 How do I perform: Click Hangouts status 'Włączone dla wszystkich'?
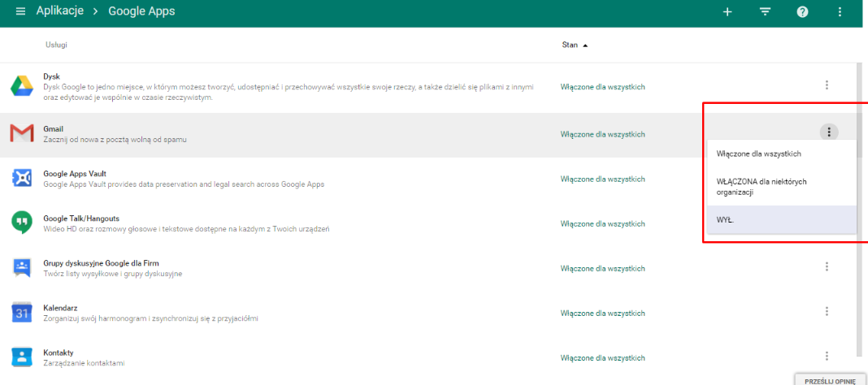coord(603,224)
